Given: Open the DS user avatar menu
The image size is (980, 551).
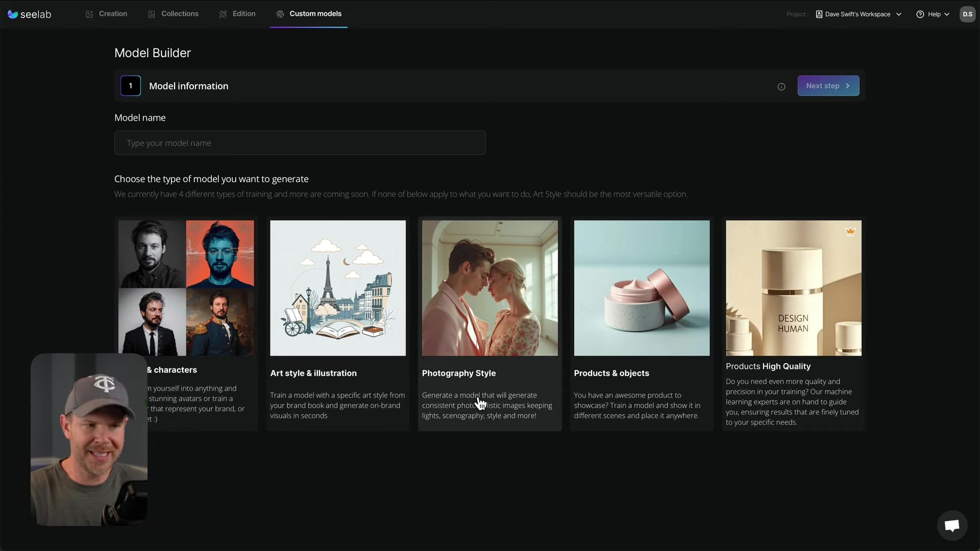Looking at the screenshot, I should click(967, 14).
